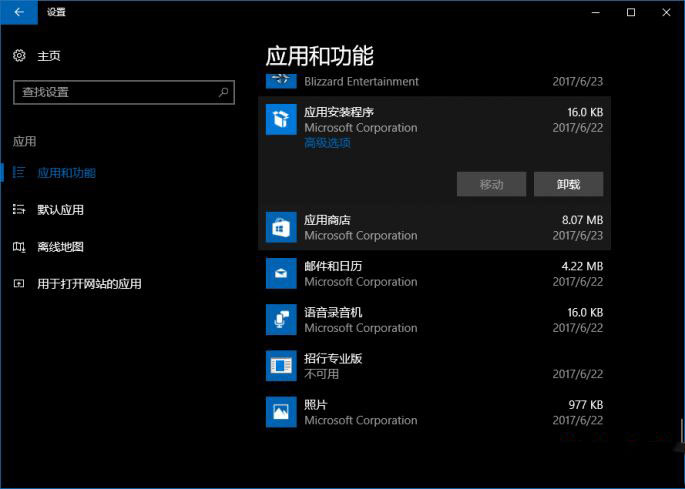
Task: Select the 应用安装程序 entry title
Action: pyautogui.click(x=339, y=112)
